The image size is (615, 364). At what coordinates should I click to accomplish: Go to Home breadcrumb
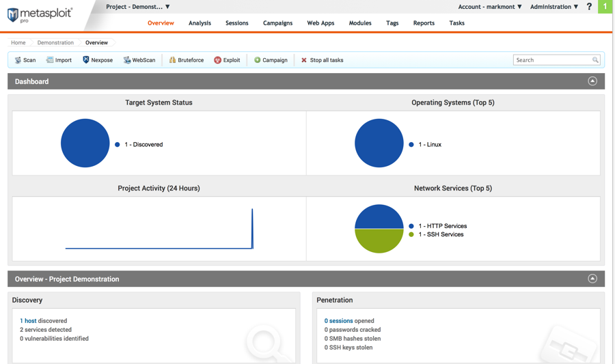point(18,42)
